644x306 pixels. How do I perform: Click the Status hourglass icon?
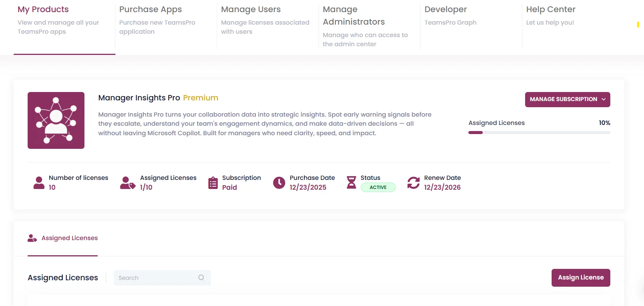pos(351,183)
